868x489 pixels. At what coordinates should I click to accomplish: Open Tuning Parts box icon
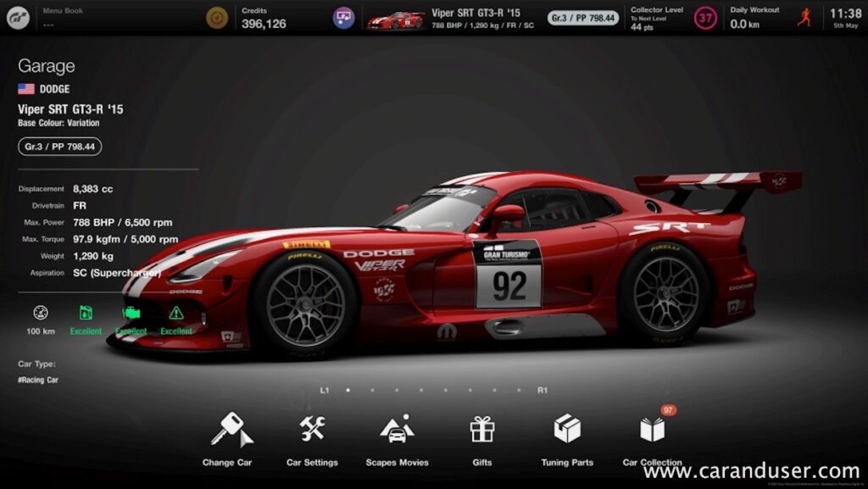567,430
